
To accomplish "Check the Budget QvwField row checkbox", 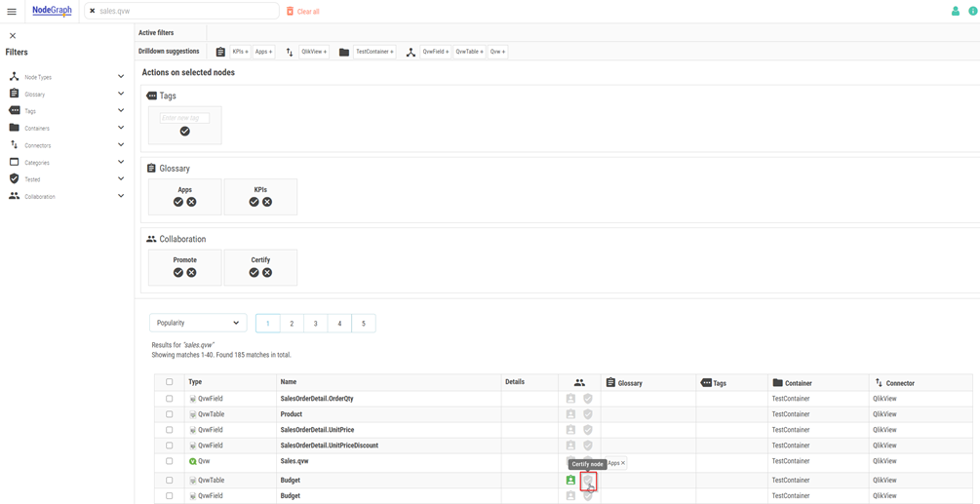I will [x=170, y=496].
